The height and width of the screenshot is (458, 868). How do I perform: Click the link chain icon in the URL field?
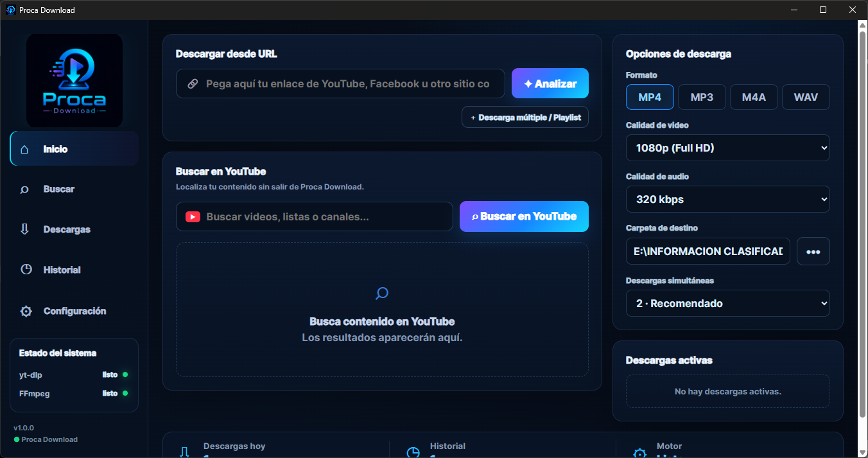(x=192, y=84)
